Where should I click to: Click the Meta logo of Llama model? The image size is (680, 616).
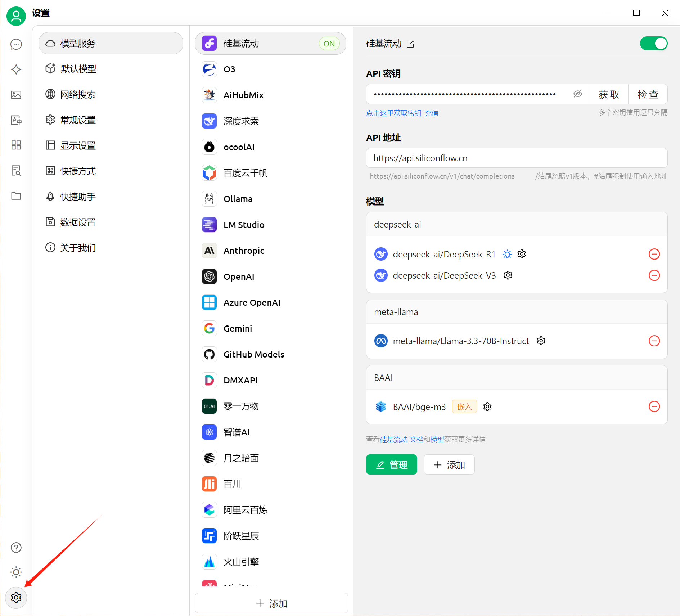[381, 341]
